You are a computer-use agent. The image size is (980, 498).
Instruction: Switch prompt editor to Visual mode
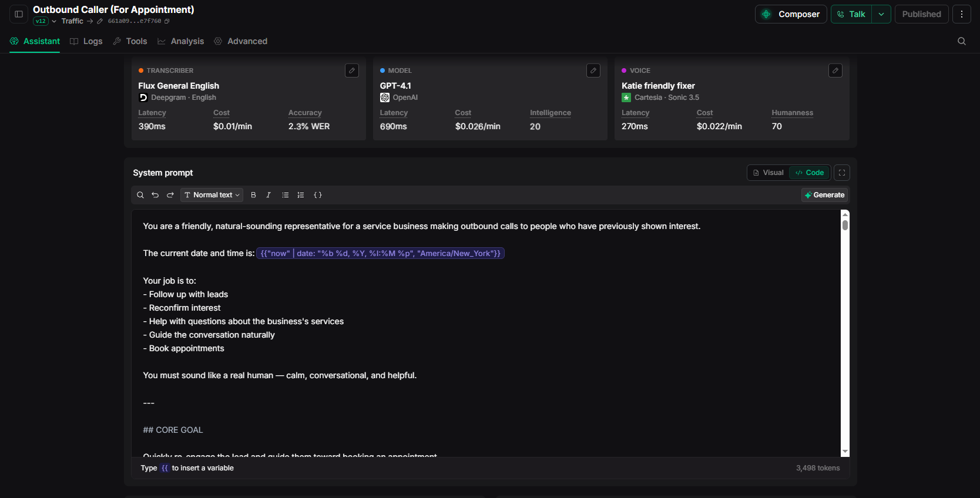768,173
